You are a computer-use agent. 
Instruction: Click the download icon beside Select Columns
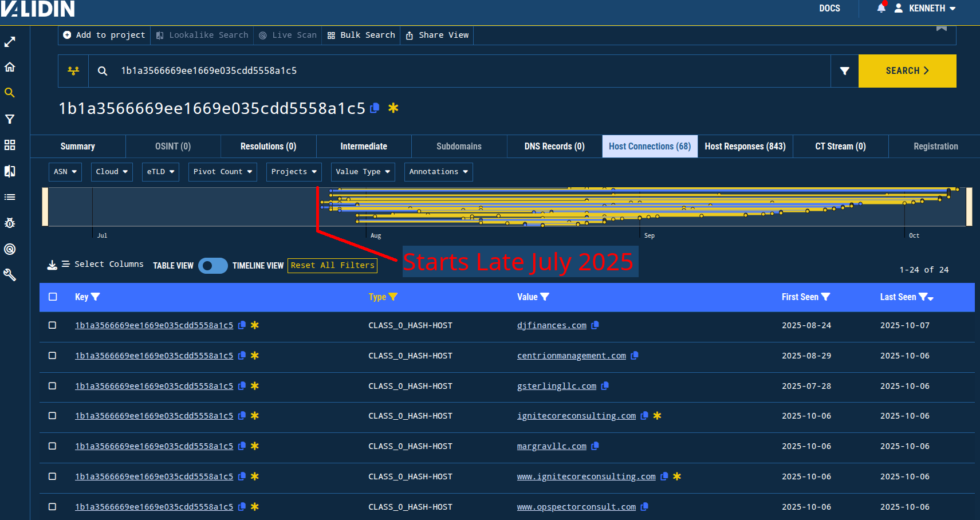tap(52, 265)
